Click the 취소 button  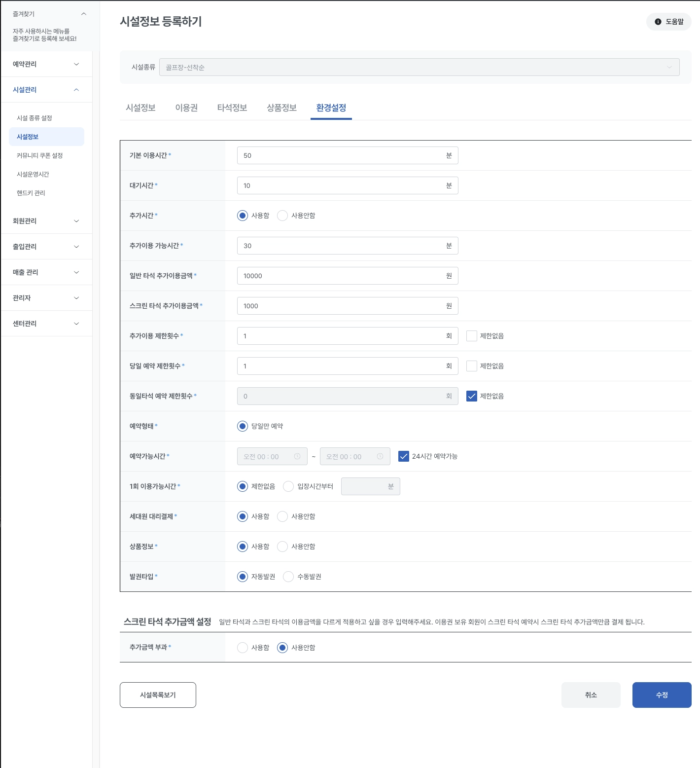(x=591, y=695)
